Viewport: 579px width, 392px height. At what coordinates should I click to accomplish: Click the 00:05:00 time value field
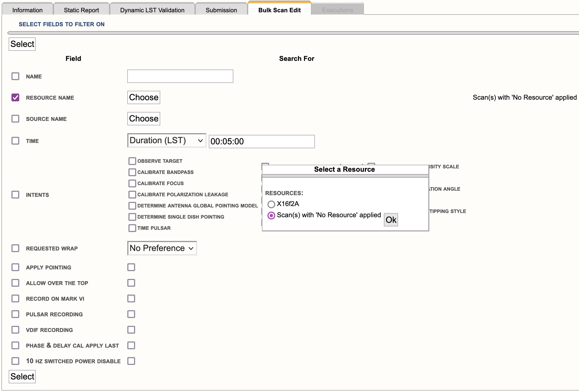click(x=261, y=142)
